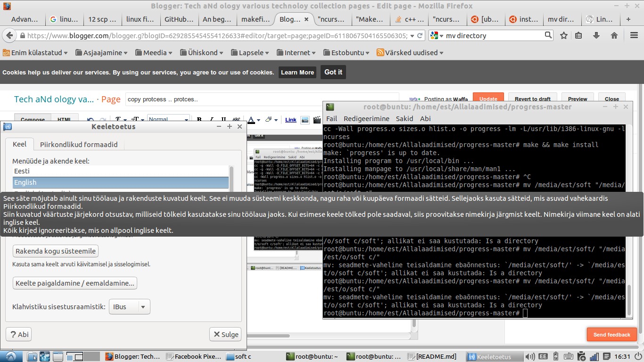Click the Link button in Blogger toolbar
Viewport: 644px width, 362px height.
point(291,120)
